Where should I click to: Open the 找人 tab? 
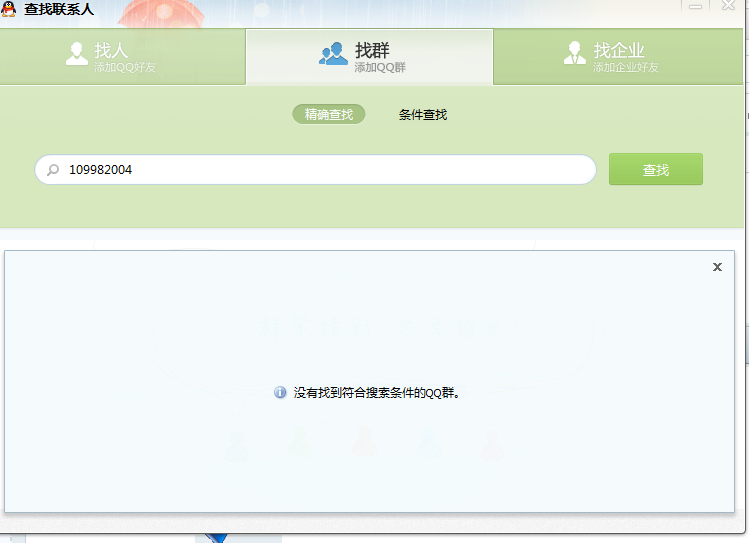122,56
